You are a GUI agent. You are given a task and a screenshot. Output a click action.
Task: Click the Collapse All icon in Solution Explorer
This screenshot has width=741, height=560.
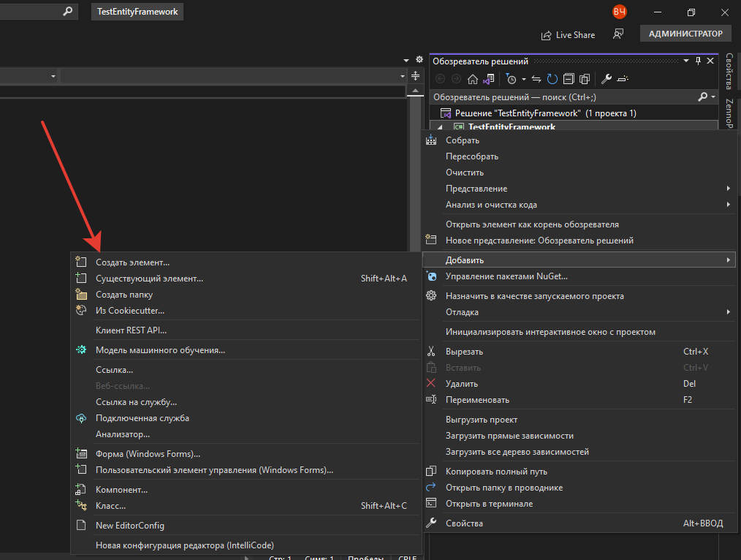click(569, 79)
